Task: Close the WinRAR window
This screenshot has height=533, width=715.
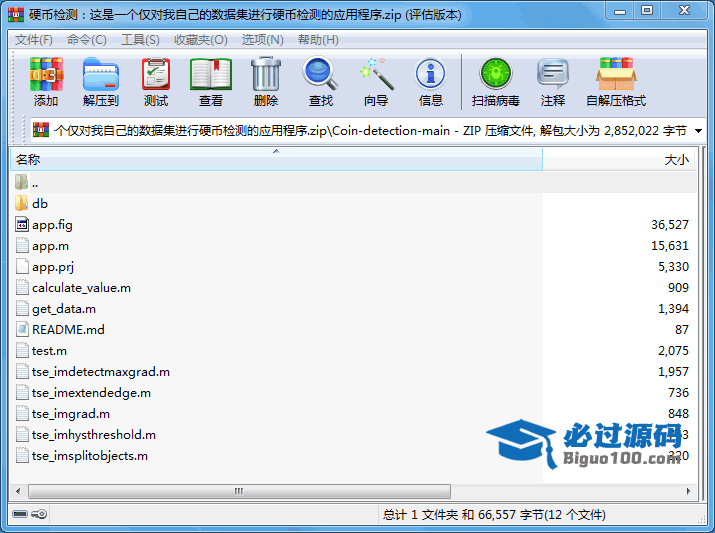Action: [684, 11]
